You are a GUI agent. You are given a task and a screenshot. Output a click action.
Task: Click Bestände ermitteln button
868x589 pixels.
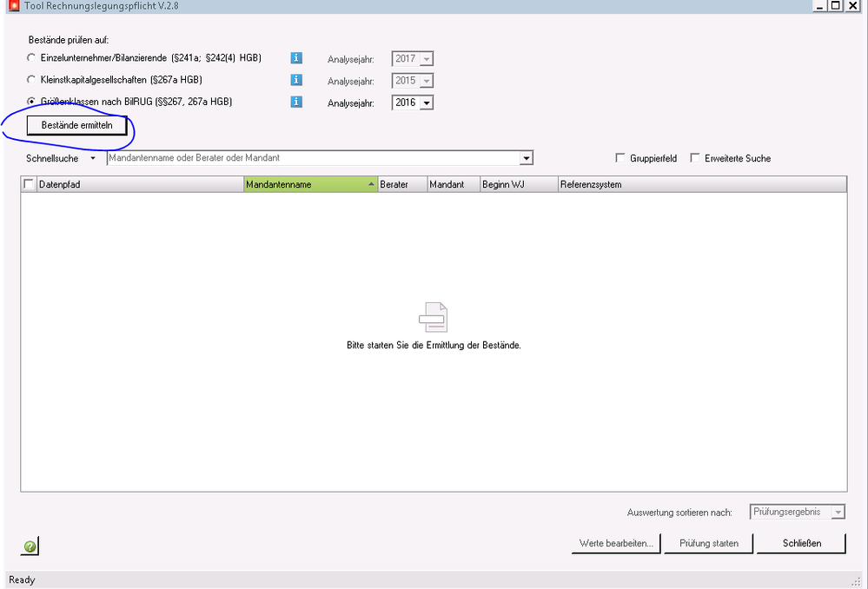click(76, 126)
